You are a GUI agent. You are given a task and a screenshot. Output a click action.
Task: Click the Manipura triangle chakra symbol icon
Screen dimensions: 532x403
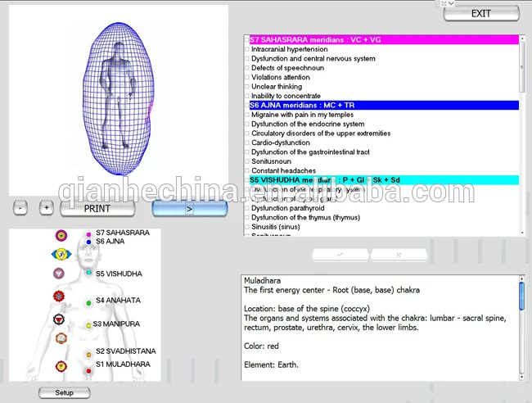tap(59, 319)
